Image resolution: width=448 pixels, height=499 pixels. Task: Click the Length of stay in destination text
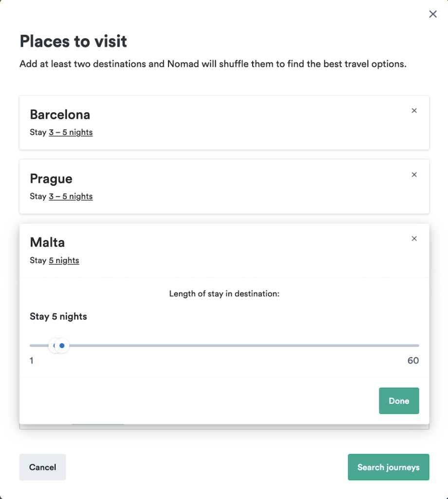pyautogui.click(x=224, y=294)
